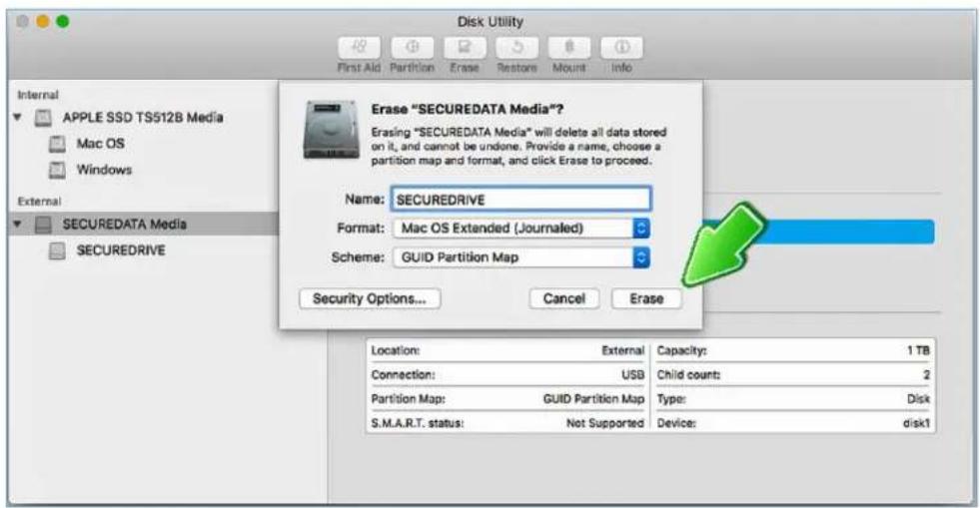Click the Erase toolbar icon

click(465, 48)
